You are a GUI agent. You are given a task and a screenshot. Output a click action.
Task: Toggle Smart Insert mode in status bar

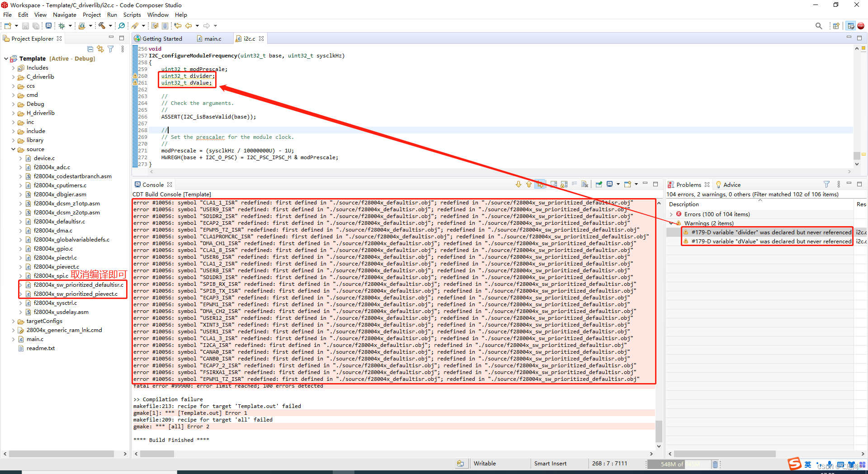(550, 464)
